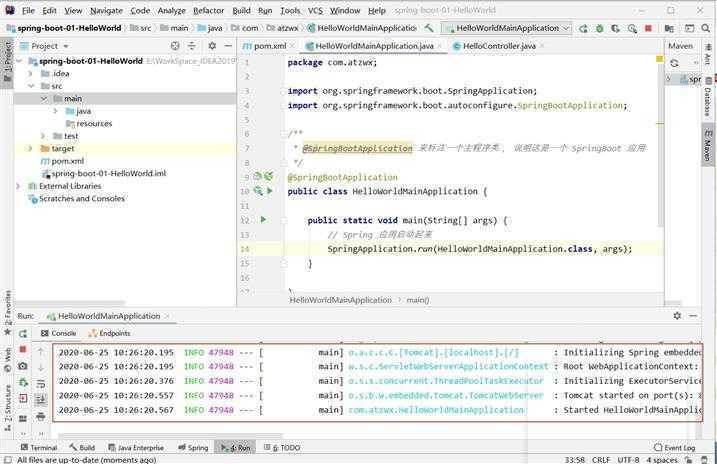Expand External Libraries node

click(x=18, y=186)
